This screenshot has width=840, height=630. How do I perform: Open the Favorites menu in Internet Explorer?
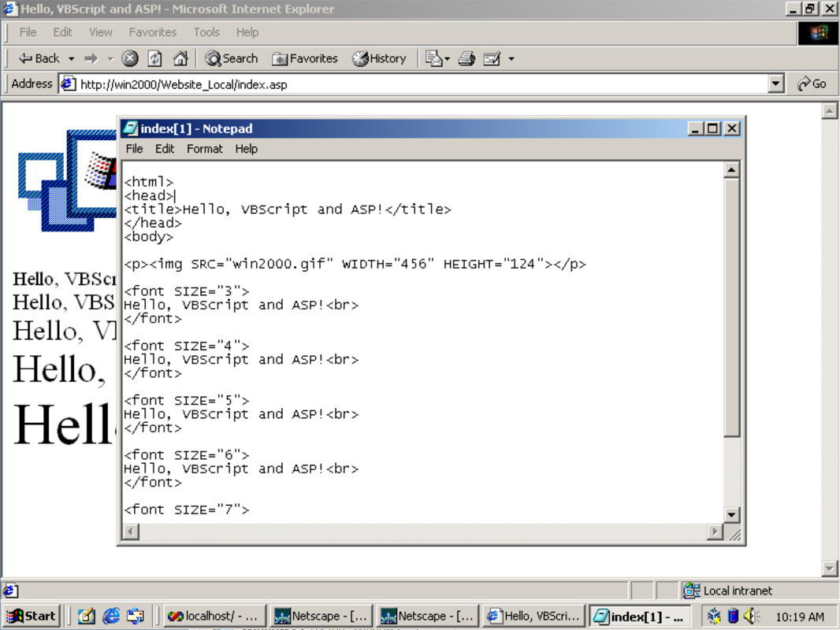click(x=152, y=32)
